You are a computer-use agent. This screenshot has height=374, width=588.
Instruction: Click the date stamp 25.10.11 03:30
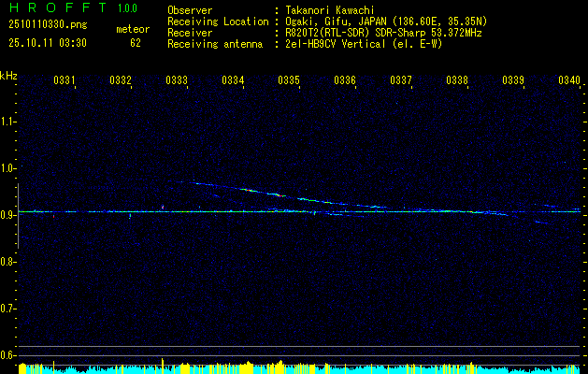(48, 43)
